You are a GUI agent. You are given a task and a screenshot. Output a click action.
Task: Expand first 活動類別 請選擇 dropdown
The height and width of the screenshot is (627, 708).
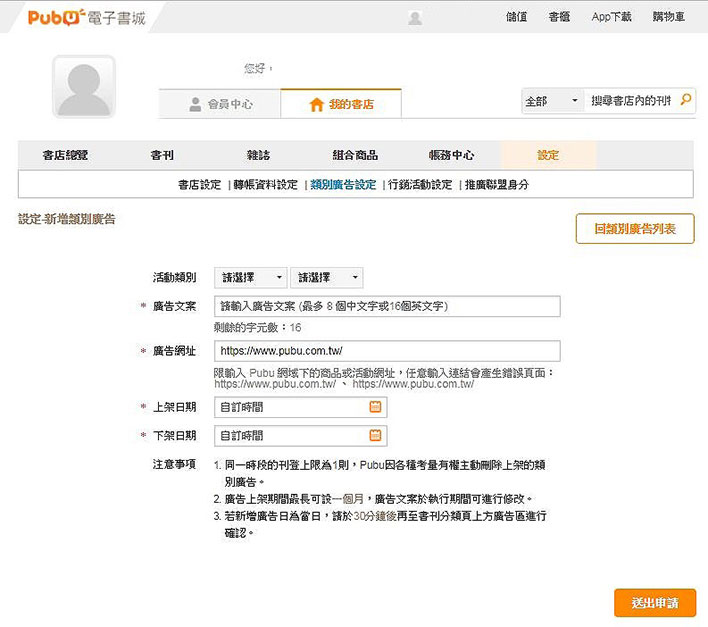click(251, 278)
